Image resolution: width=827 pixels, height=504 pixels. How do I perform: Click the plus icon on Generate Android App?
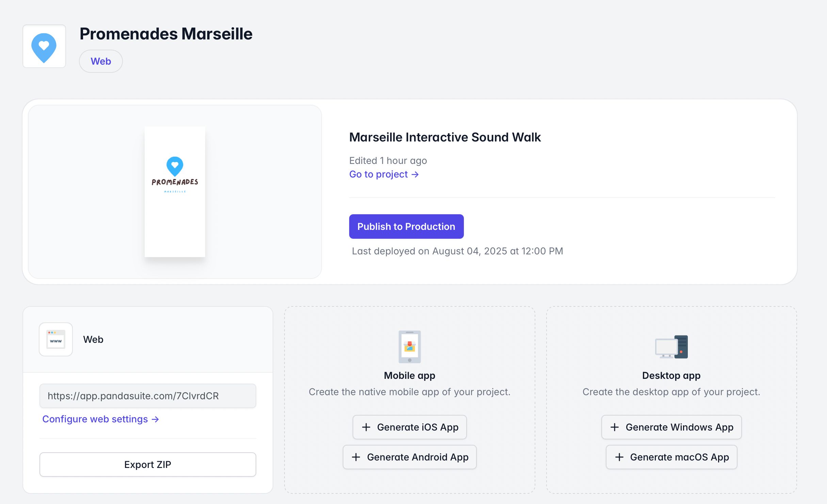356,457
